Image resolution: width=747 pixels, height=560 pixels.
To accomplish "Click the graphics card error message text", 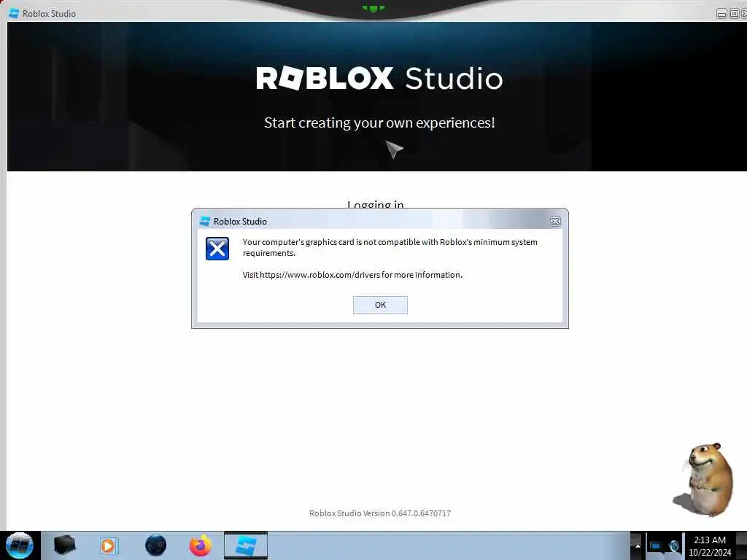I will (390, 248).
